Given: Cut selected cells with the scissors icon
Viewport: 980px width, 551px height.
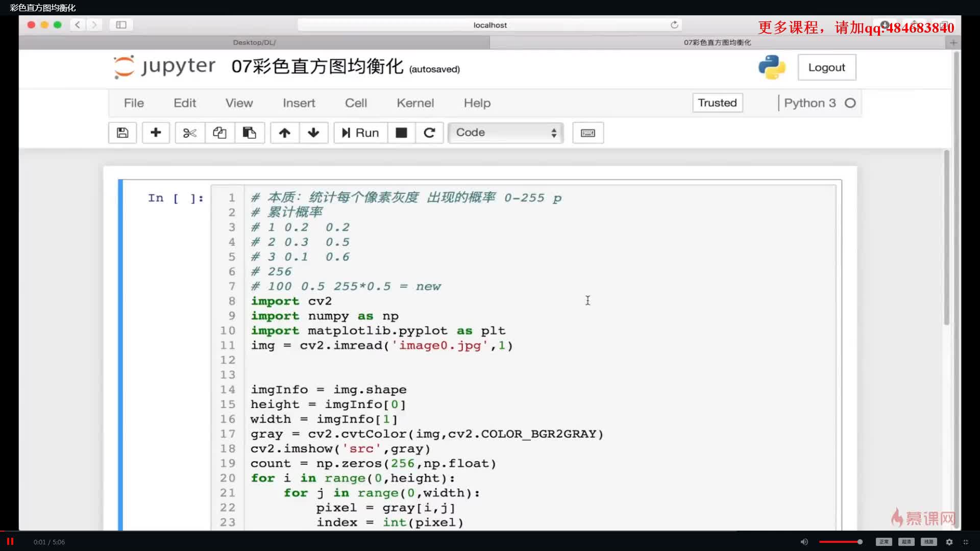Looking at the screenshot, I should (x=190, y=133).
